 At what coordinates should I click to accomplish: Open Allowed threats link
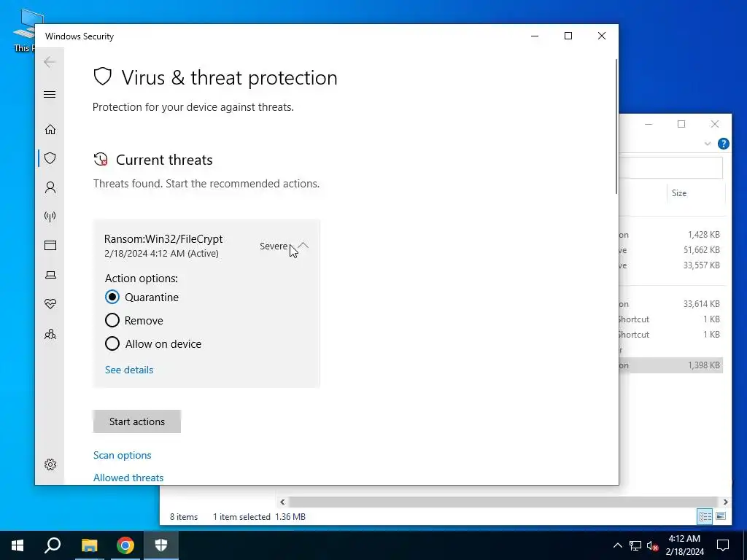(128, 478)
